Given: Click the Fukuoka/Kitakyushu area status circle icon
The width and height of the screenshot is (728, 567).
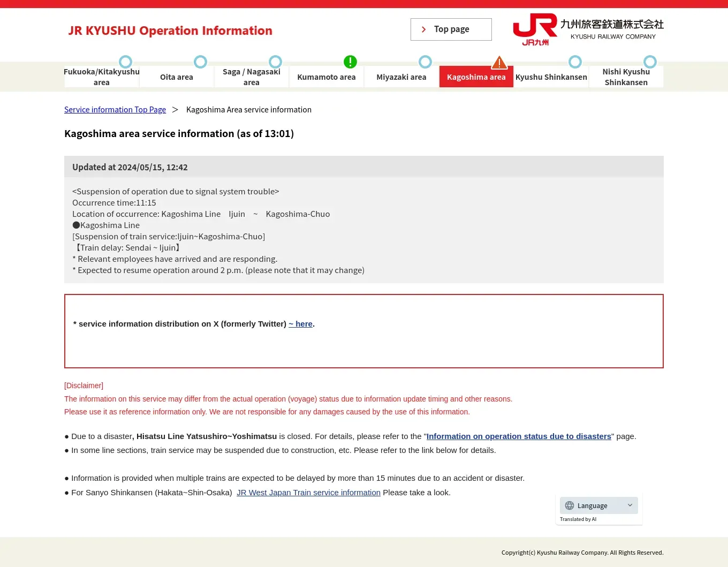Looking at the screenshot, I should click(125, 62).
